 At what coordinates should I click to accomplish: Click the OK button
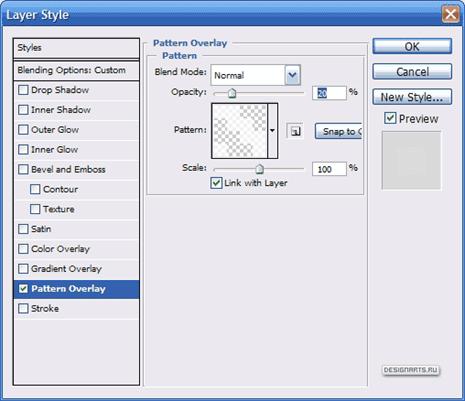coord(412,46)
